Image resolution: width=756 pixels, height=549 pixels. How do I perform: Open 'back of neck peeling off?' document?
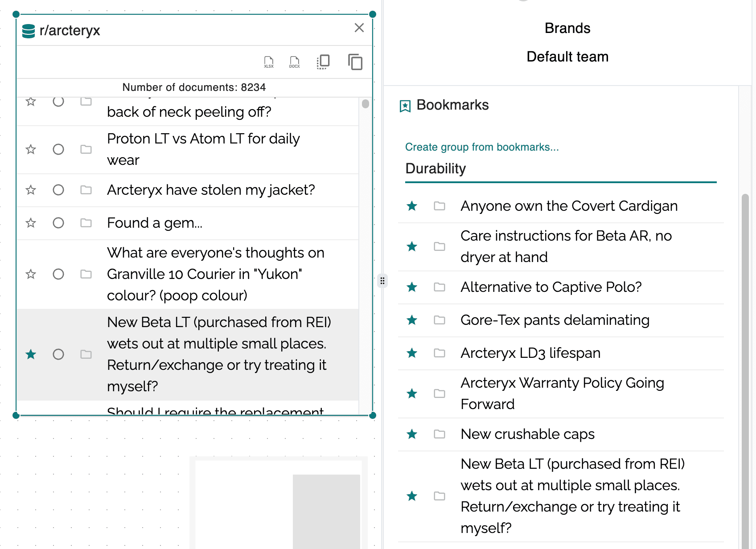189,112
